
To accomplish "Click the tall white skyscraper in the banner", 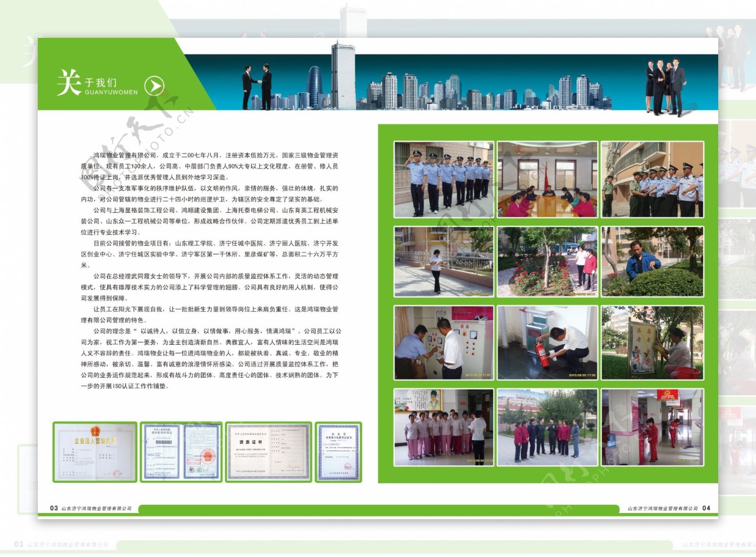I will [343, 75].
